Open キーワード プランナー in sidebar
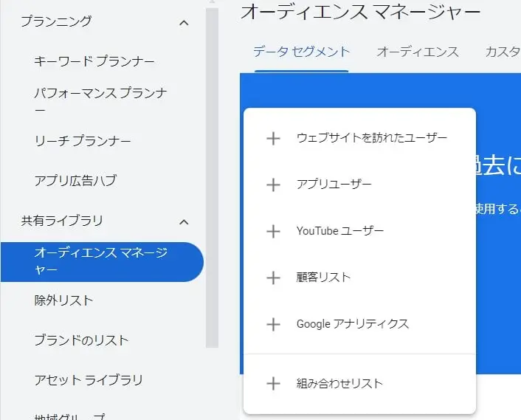The width and height of the screenshot is (521, 420). click(x=94, y=61)
